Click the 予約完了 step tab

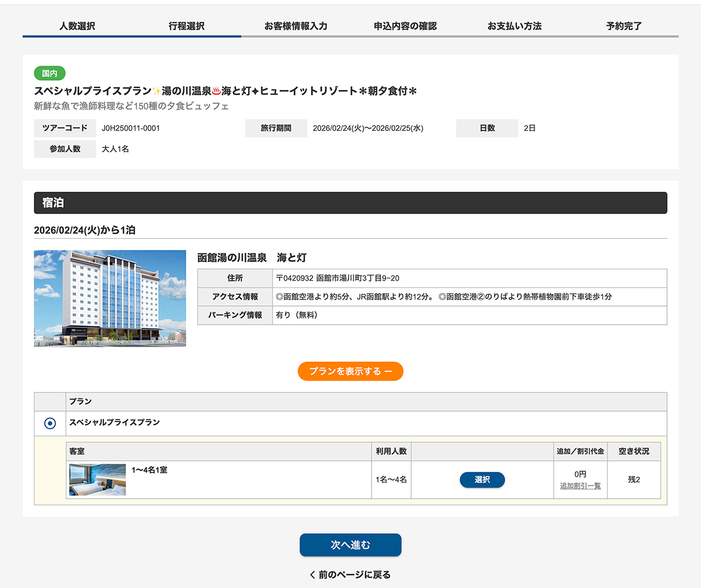(624, 26)
